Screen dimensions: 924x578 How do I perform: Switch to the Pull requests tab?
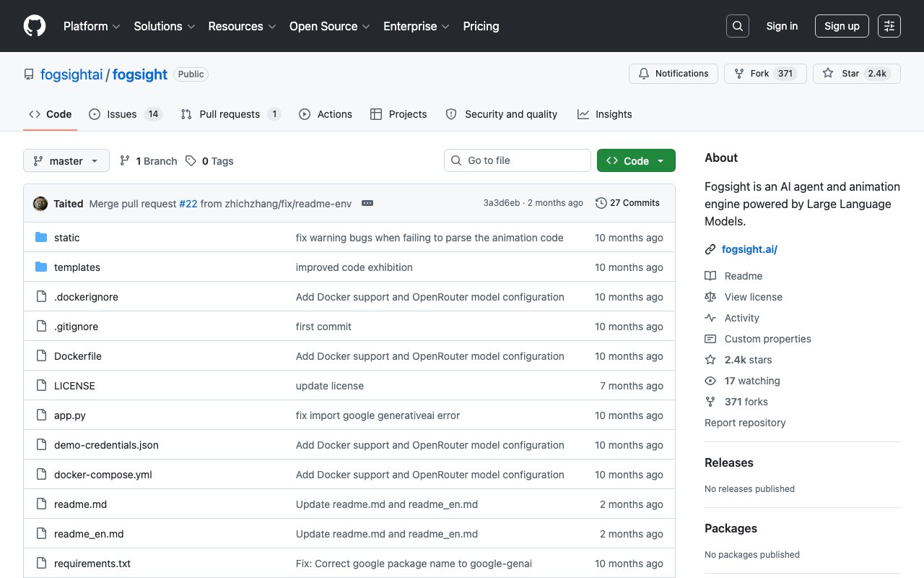coord(231,114)
